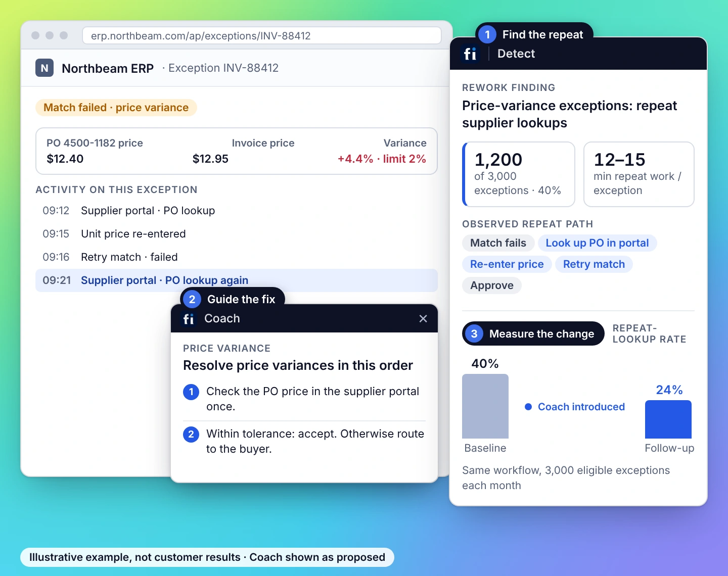Click the 'REPEAT-LOOKUP RATE' label
The width and height of the screenshot is (728, 576).
pos(649,333)
